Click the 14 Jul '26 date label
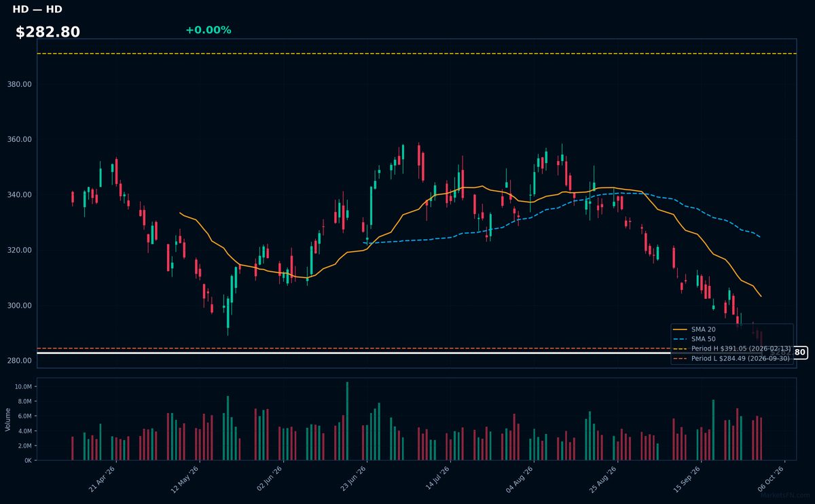Screen dimensions: 815x504 pyautogui.click(x=437, y=478)
